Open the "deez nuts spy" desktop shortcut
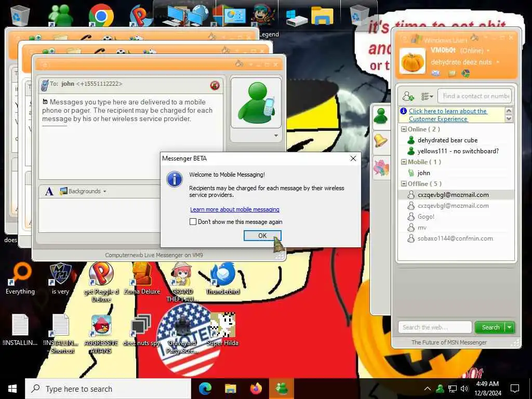 click(x=141, y=330)
